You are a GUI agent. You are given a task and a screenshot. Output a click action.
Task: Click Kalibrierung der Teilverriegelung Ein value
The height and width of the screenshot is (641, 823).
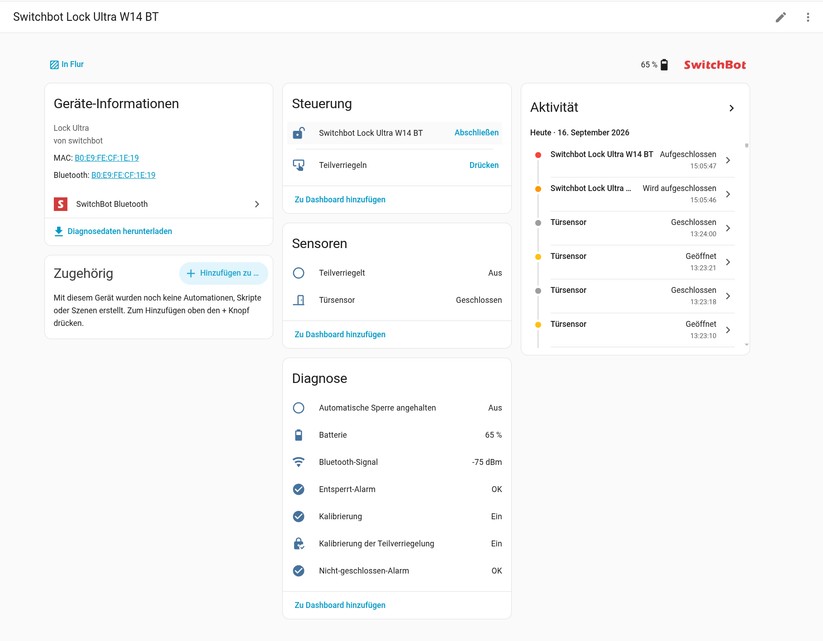(x=497, y=543)
